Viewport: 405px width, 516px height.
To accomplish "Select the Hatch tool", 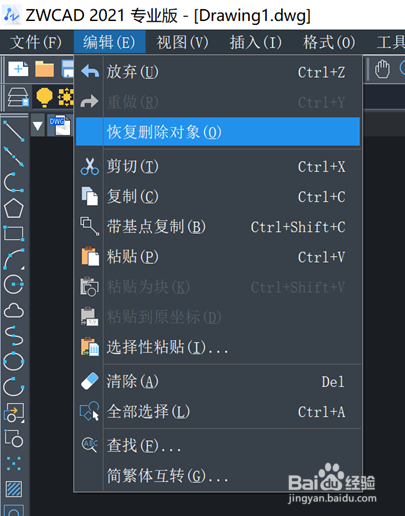I will (14, 489).
